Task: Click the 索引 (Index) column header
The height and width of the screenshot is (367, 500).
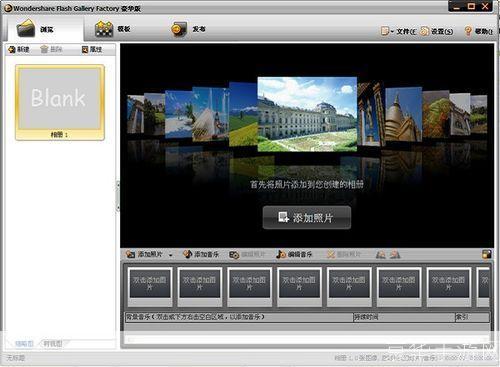Action: 472,317
